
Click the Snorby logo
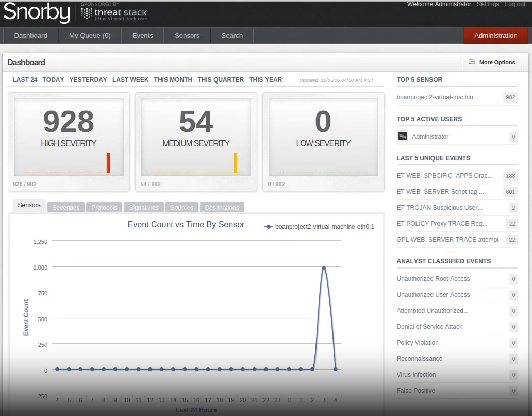point(37,12)
